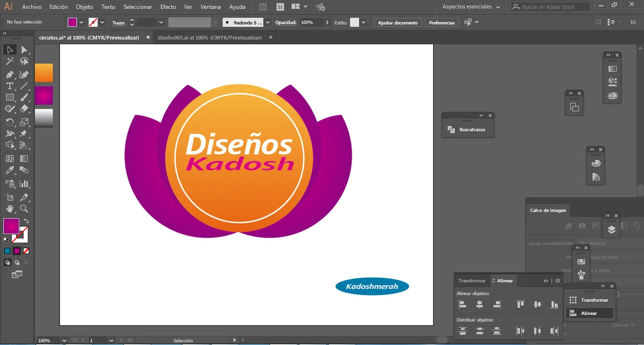Open the Efecto menu

click(168, 7)
